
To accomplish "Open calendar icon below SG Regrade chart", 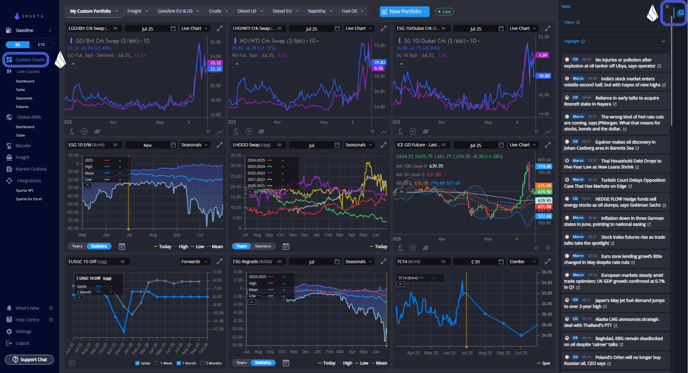I will coord(286,363).
